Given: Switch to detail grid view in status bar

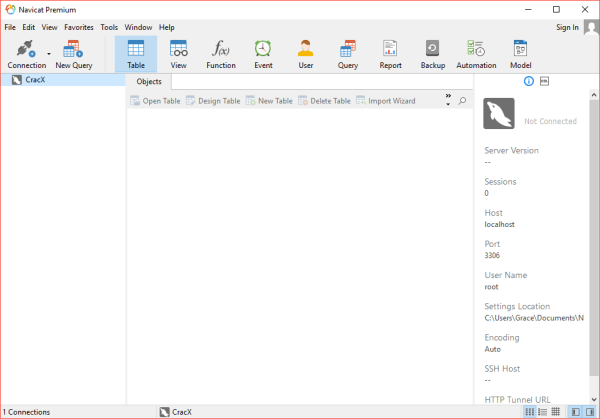Looking at the screenshot, I should [x=556, y=412].
